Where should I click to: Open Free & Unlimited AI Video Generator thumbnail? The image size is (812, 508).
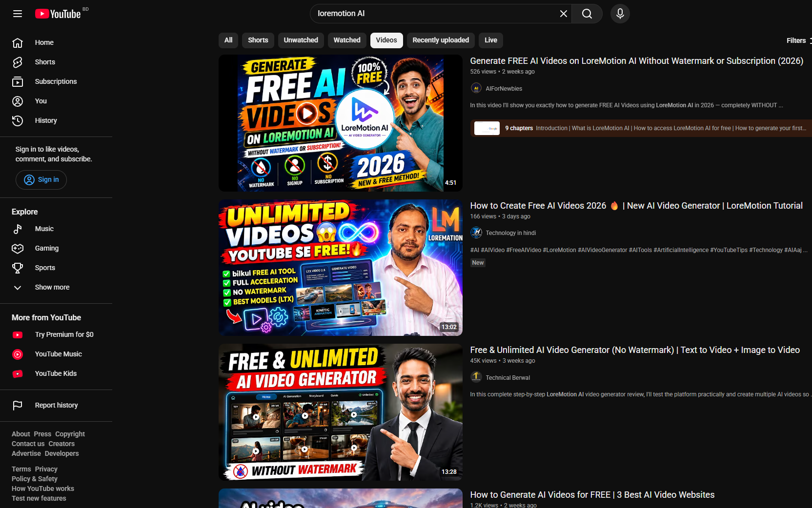[x=341, y=412]
